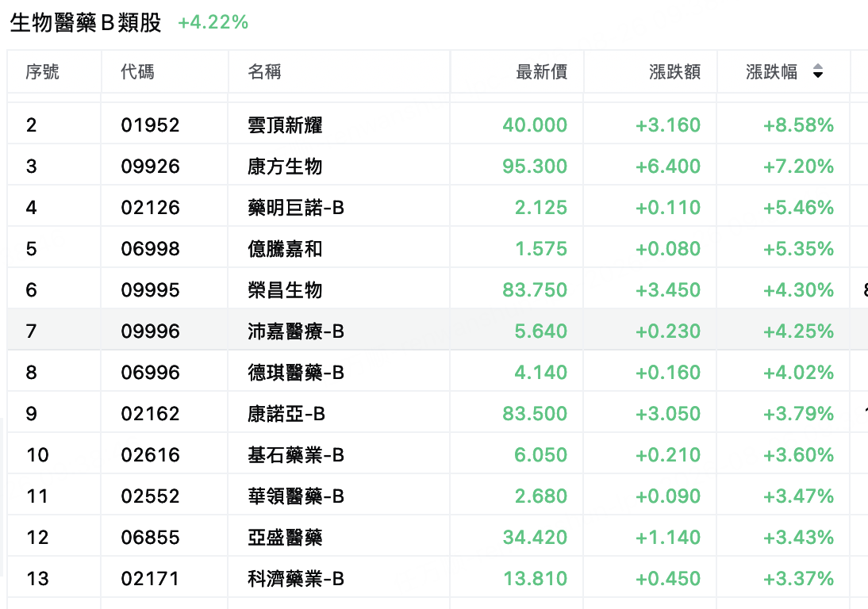Sort by the 漲跌額 column header
This screenshot has width=868, height=609.
click(675, 72)
